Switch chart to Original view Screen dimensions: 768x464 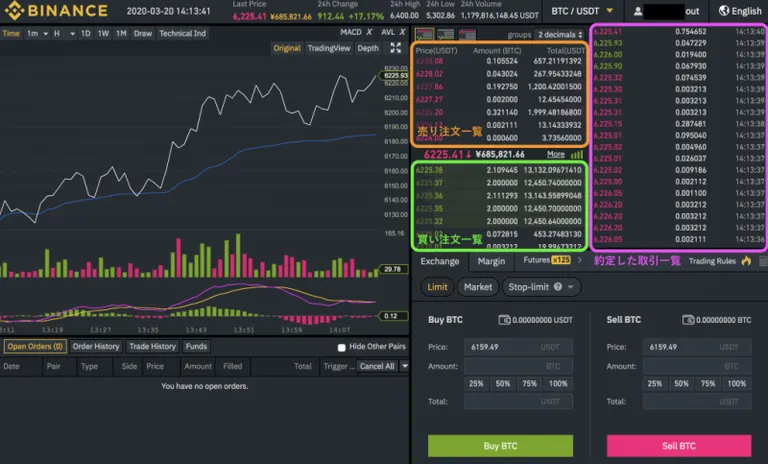[287, 48]
